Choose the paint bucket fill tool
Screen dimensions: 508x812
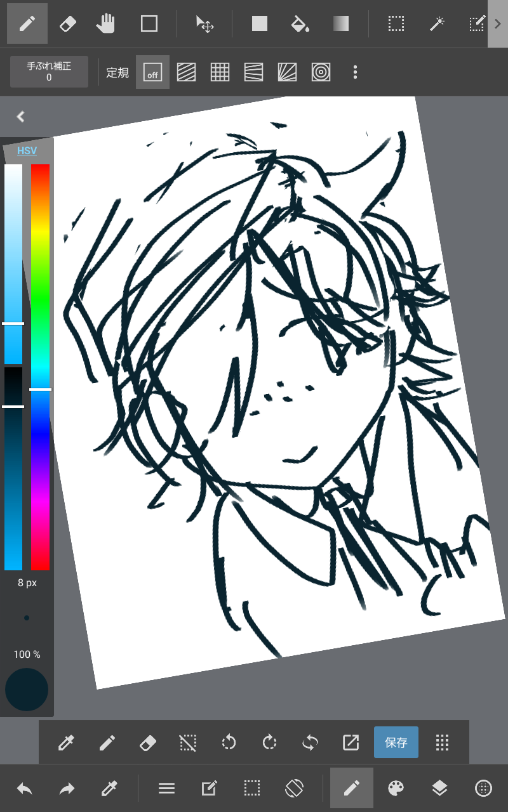tap(300, 24)
